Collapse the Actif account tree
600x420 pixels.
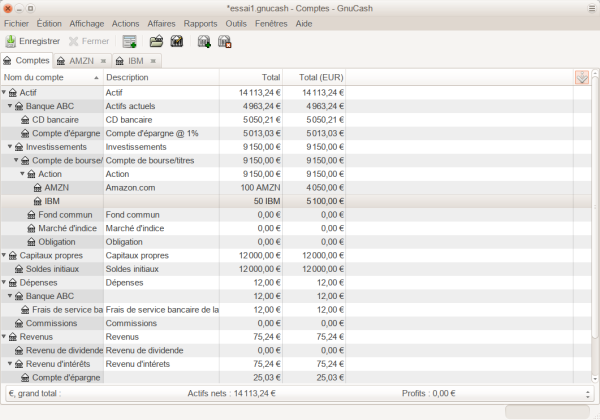[x=5, y=93]
